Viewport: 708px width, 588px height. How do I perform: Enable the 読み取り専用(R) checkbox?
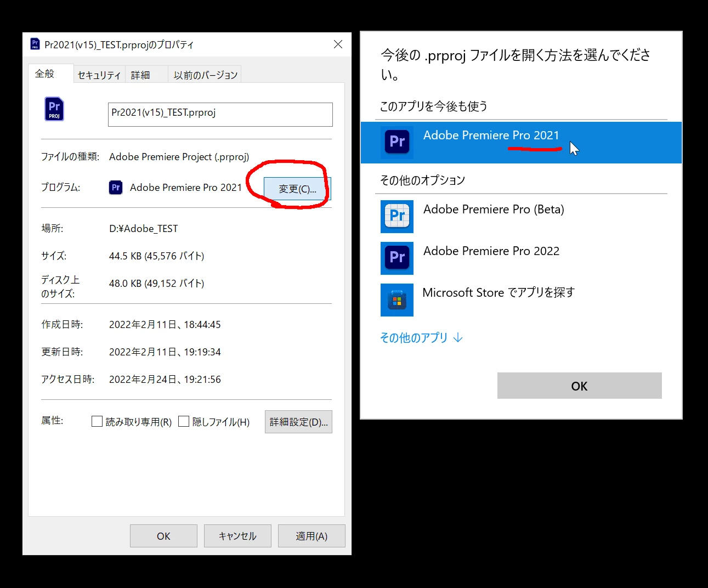point(97,421)
